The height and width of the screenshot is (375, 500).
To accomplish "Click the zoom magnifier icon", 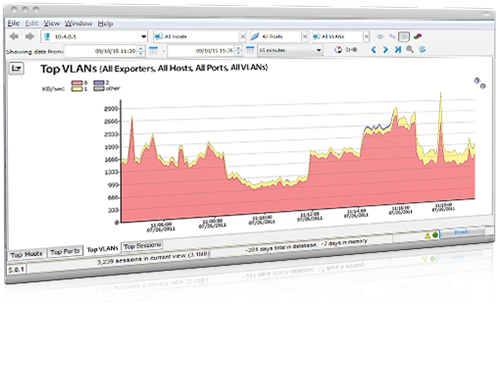I will (410, 50).
